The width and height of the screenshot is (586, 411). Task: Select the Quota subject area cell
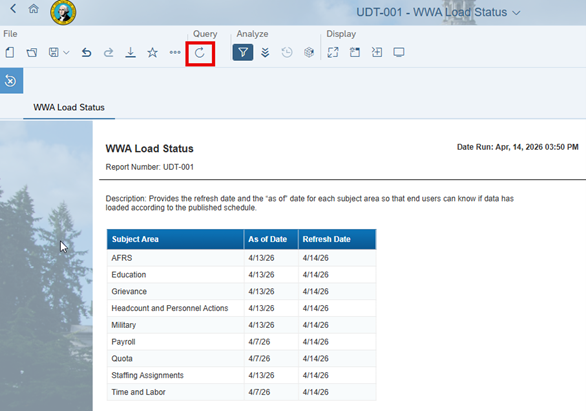pyautogui.click(x=175, y=359)
